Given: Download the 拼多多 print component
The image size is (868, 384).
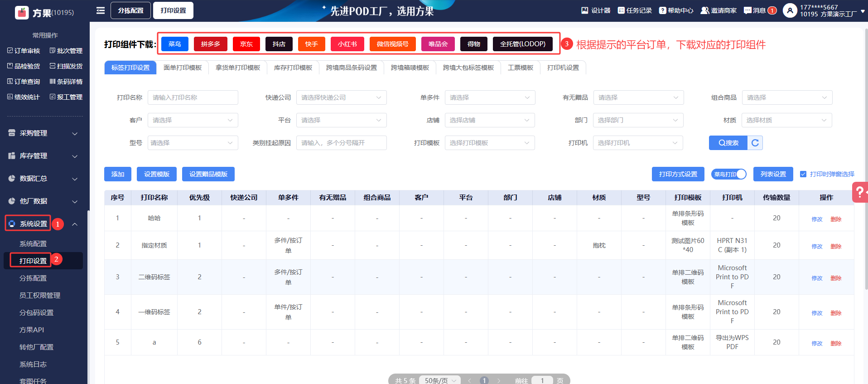Looking at the screenshot, I should click(x=211, y=44).
